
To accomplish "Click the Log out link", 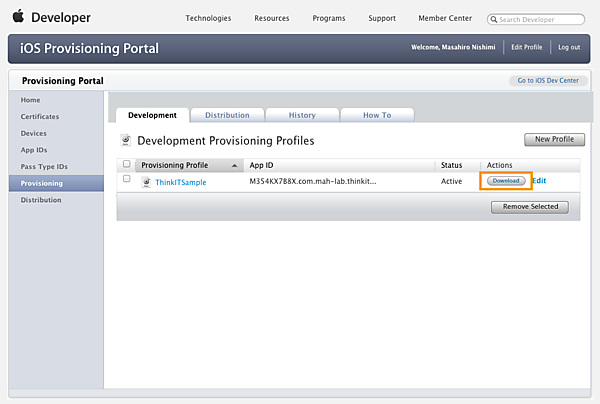I will tap(569, 48).
